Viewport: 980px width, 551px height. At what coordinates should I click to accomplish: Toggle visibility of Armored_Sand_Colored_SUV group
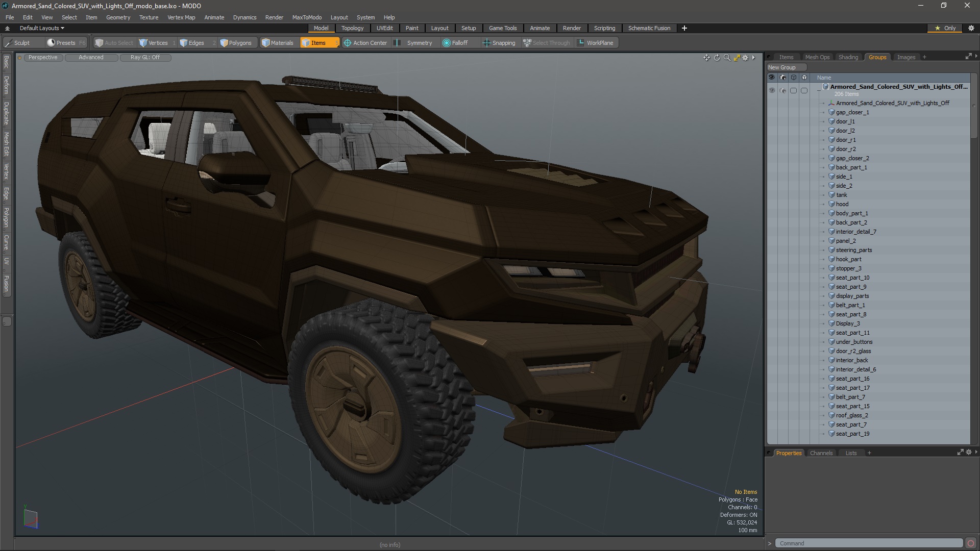pyautogui.click(x=771, y=90)
